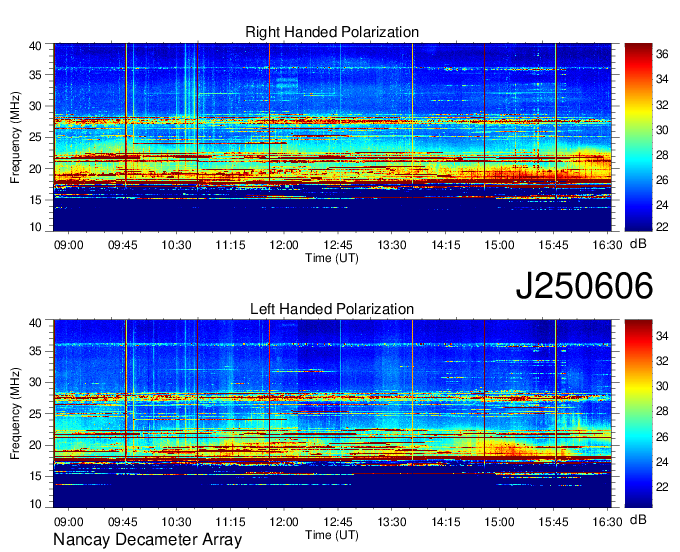Click 'Time (UT)' label under Left Handed plot
The image size is (680, 552).
[332, 535]
